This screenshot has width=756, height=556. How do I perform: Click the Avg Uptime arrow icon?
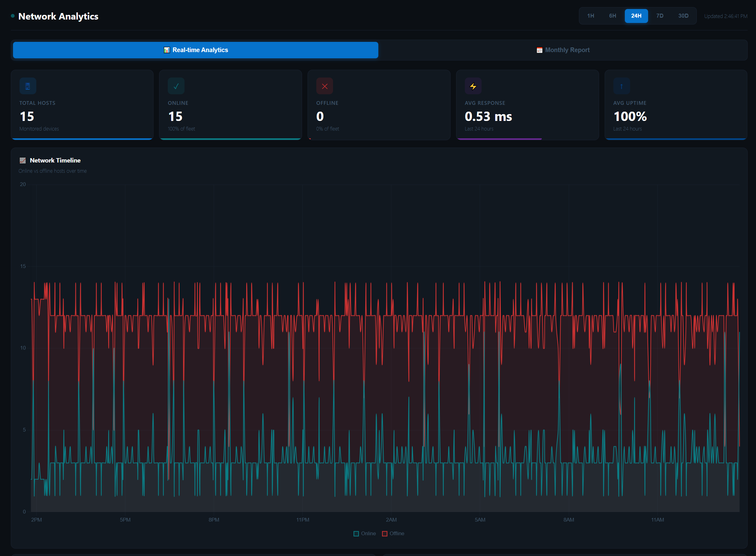(x=621, y=86)
